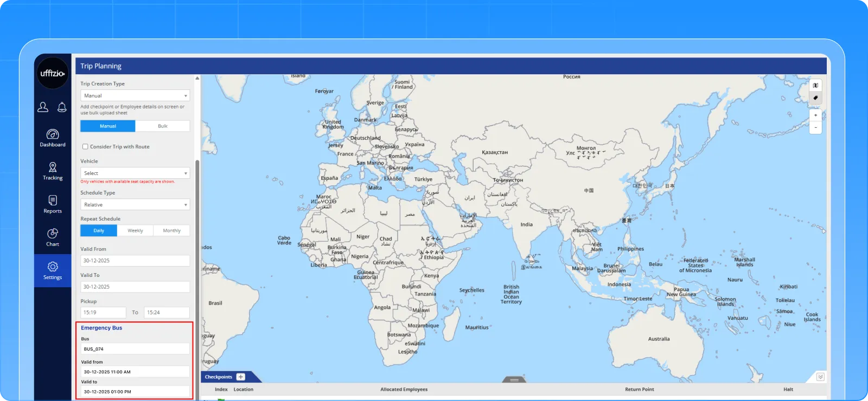Screen dimensions: 868x401
Task: Choose Daily repeat schedule
Action: [x=99, y=231]
